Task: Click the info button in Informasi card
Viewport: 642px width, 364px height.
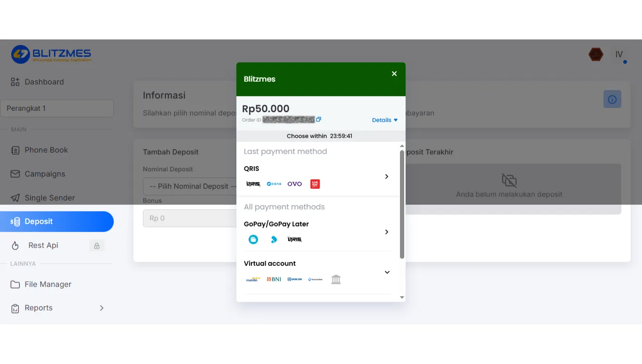Action: pyautogui.click(x=612, y=100)
